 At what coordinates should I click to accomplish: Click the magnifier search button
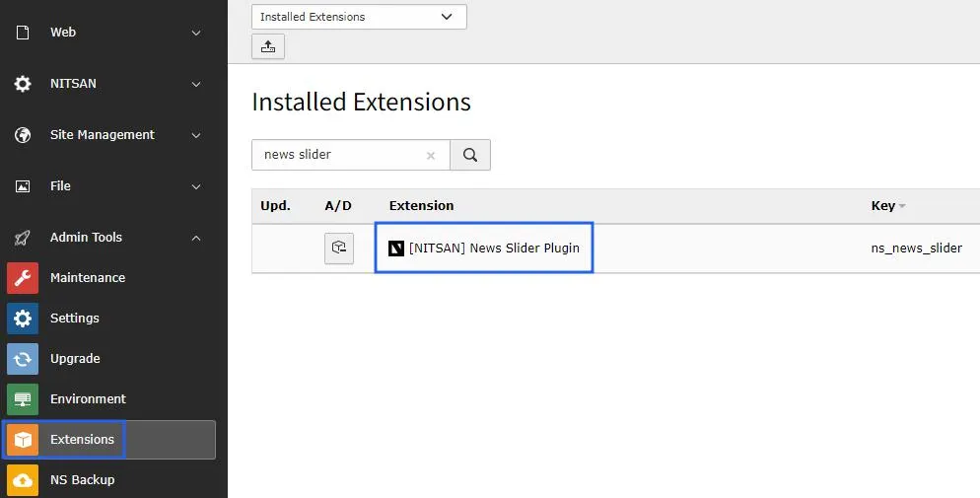click(470, 155)
